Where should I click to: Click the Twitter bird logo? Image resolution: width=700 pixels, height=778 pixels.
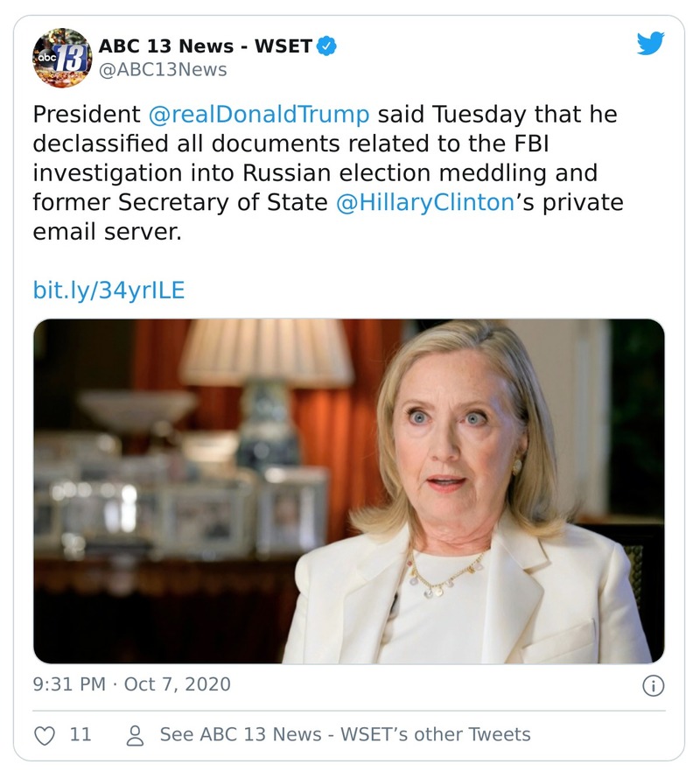[650, 45]
